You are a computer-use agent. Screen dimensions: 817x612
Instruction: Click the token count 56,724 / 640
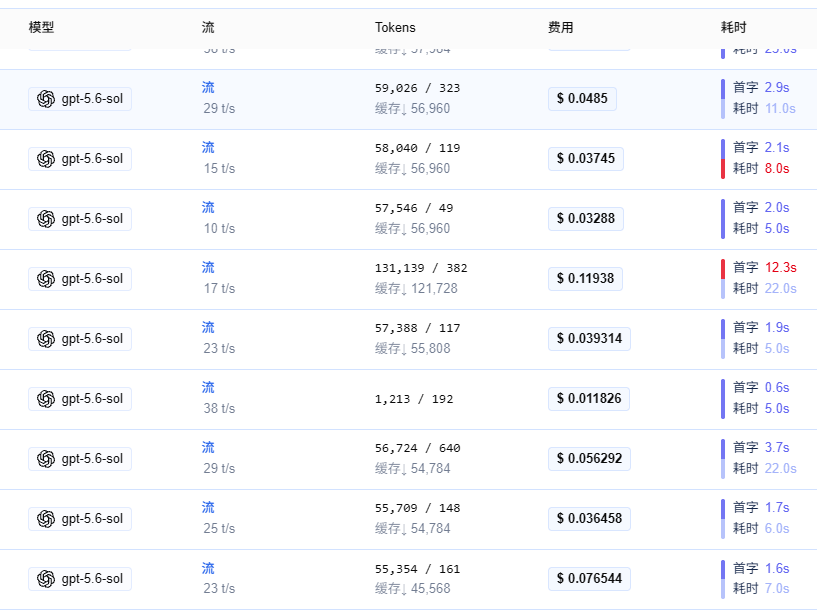tap(417, 448)
